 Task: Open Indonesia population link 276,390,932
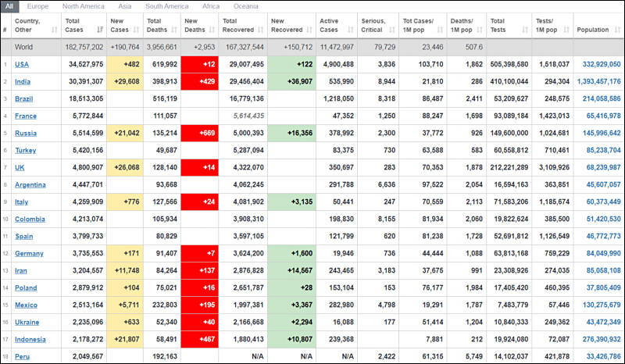[602, 339]
